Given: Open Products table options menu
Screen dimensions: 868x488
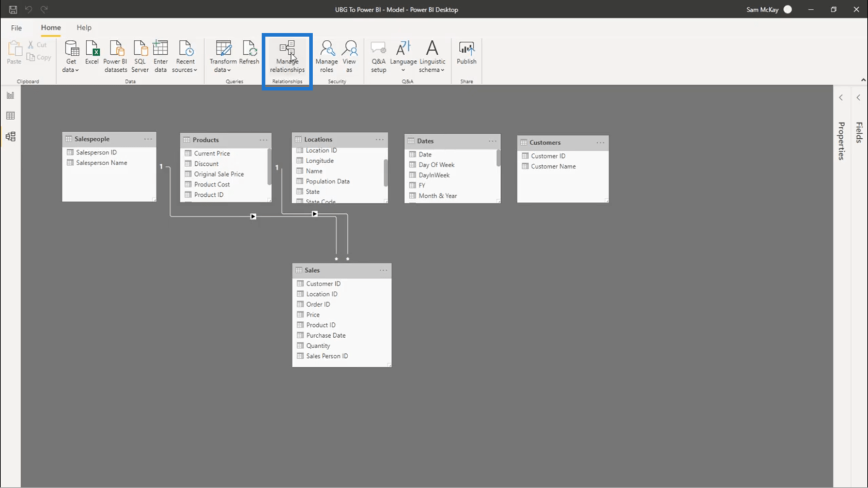Looking at the screenshot, I should (x=263, y=140).
